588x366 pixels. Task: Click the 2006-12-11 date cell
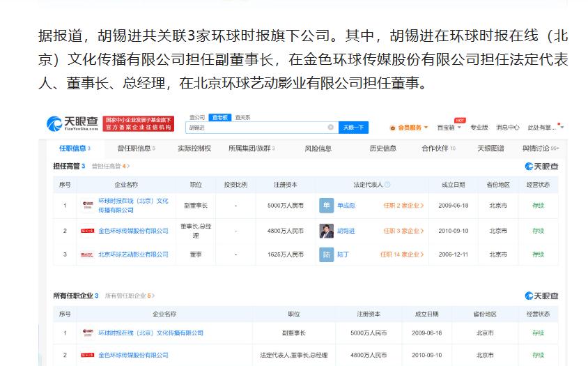click(x=454, y=254)
